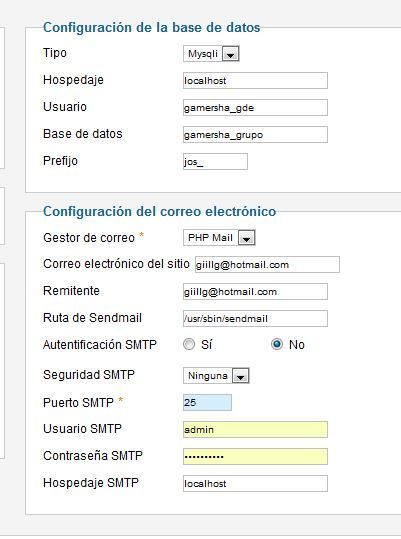
Task: Click the Usuario SMTP admin field
Action: pyautogui.click(x=255, y=430)
